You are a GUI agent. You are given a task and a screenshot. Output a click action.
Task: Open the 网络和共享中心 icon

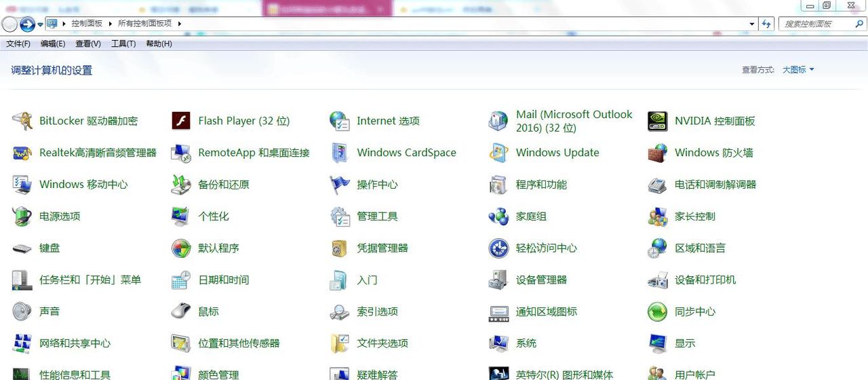pos(22,344)
